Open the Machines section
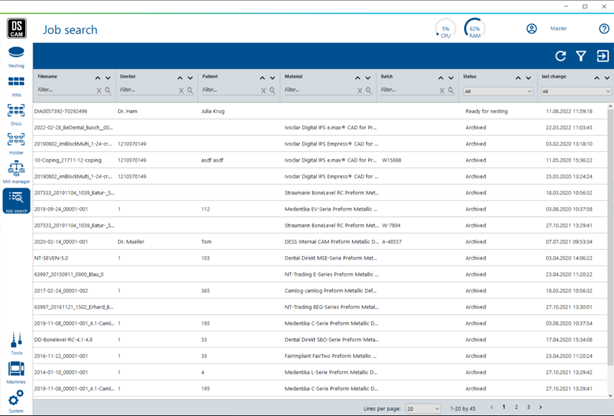This screenshot has height=416, width=614. (16, 372)
